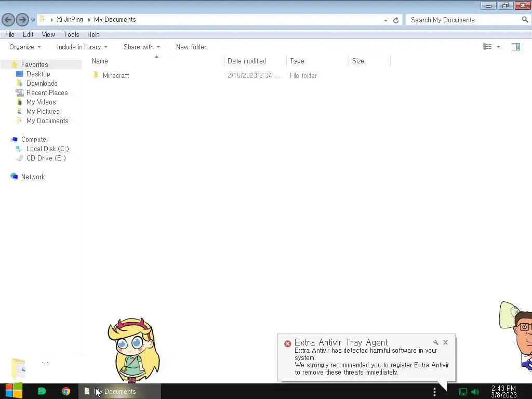
Task: Change view using the view icon
Action: click(x=487, y=46)
